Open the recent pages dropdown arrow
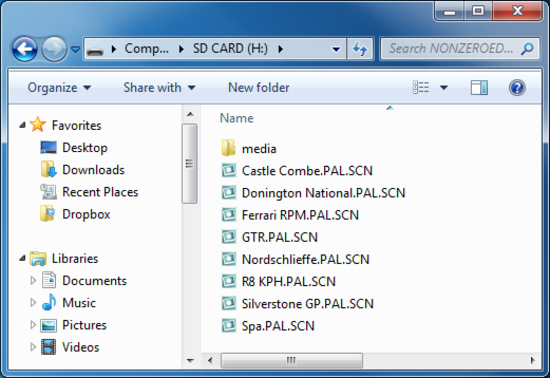 pyautogui.click(x=75, y=49)
